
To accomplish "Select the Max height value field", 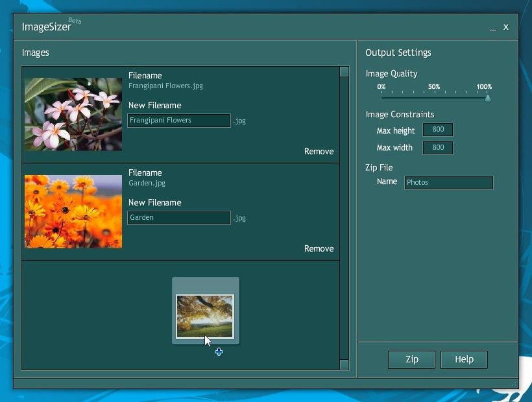I will point(438,130).
